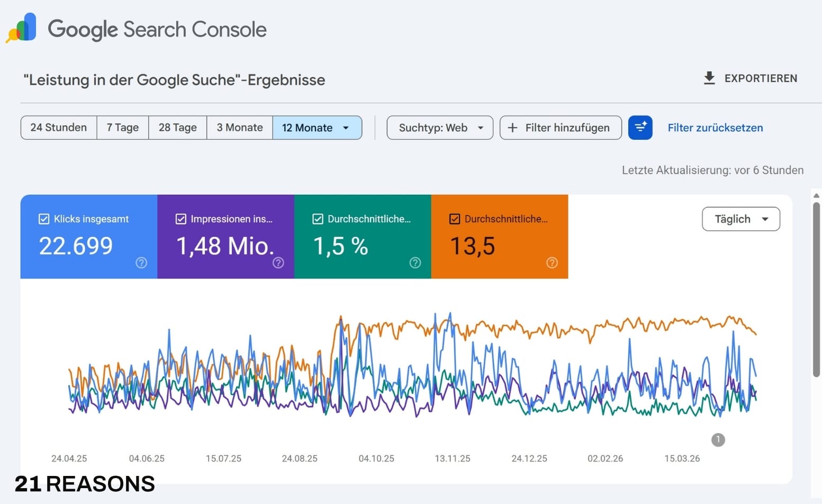Click the Filter zurücksetzen link

[x=715, y=128]
